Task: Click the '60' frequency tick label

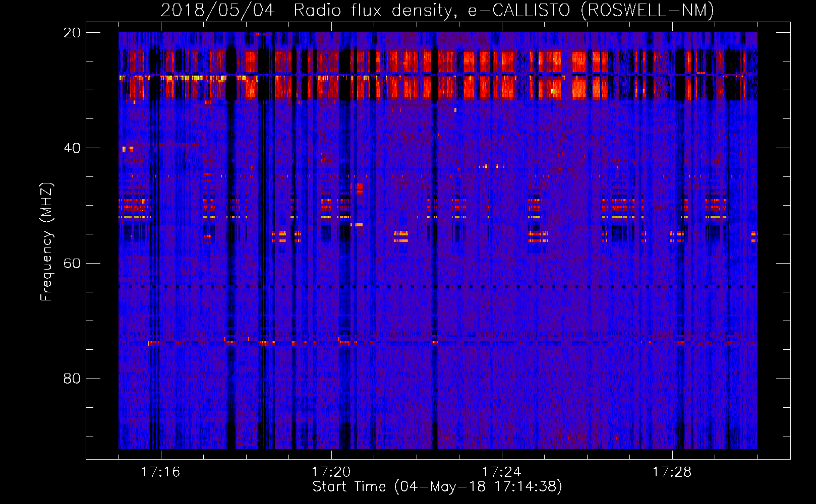Action: pos(72,264)
